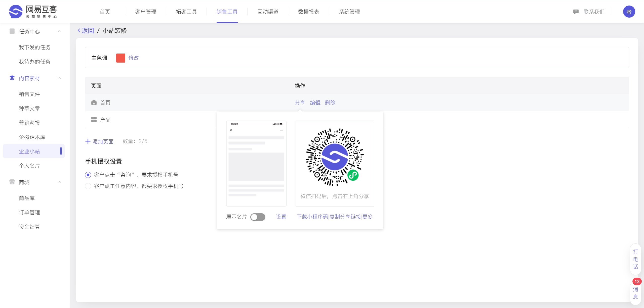Viewport: 644px width, 308px height.
Task: Click 编辑 for the 首页 row
Action: 315,102
